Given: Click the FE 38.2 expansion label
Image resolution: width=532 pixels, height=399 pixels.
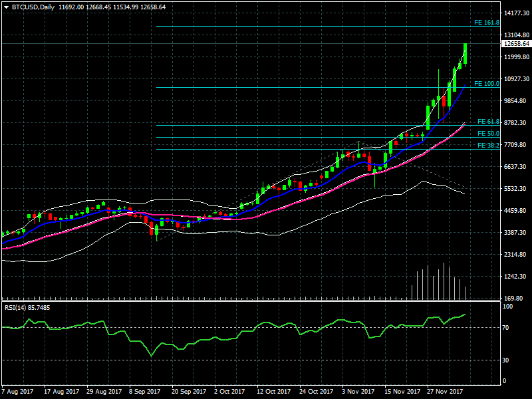Looking at the screenshot, I should pos(488,146).
